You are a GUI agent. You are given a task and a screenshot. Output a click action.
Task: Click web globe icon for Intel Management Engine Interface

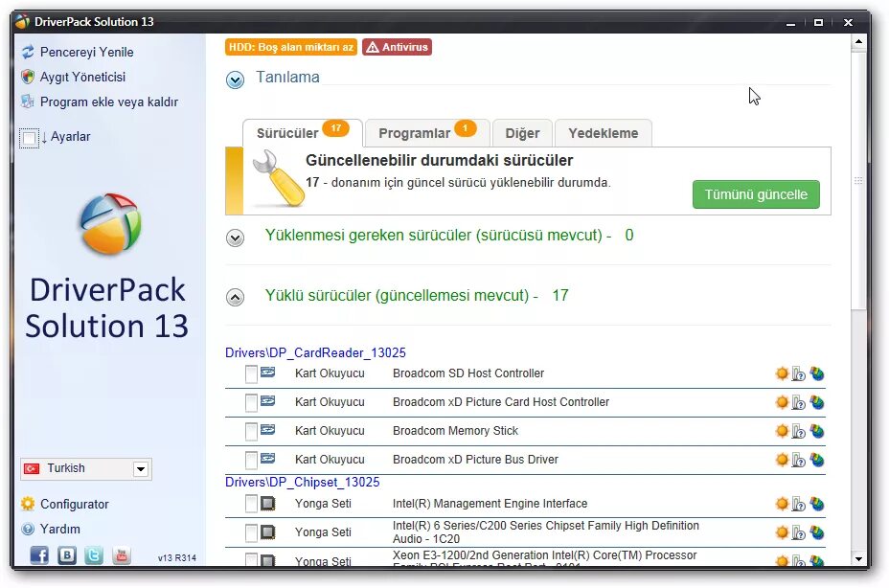(x=817, y=504)
